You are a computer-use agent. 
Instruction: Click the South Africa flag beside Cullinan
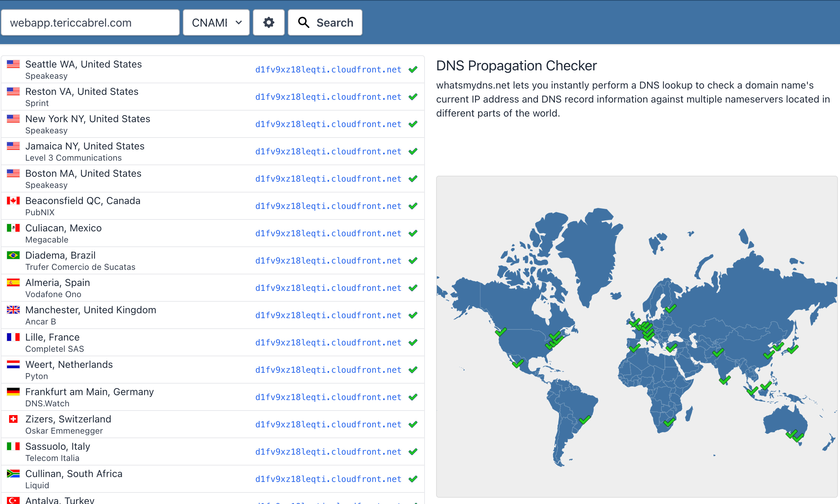tap(13, 474)
